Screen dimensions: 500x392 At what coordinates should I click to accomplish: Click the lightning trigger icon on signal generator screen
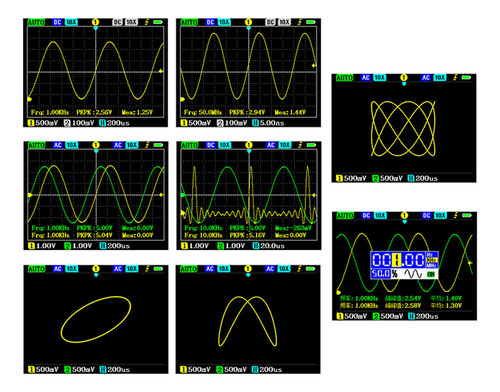click(x=455, y=215)
